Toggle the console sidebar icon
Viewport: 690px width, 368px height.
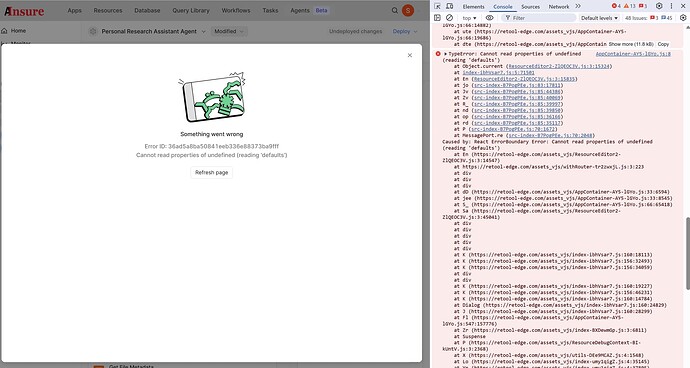[x=437, y=18]
